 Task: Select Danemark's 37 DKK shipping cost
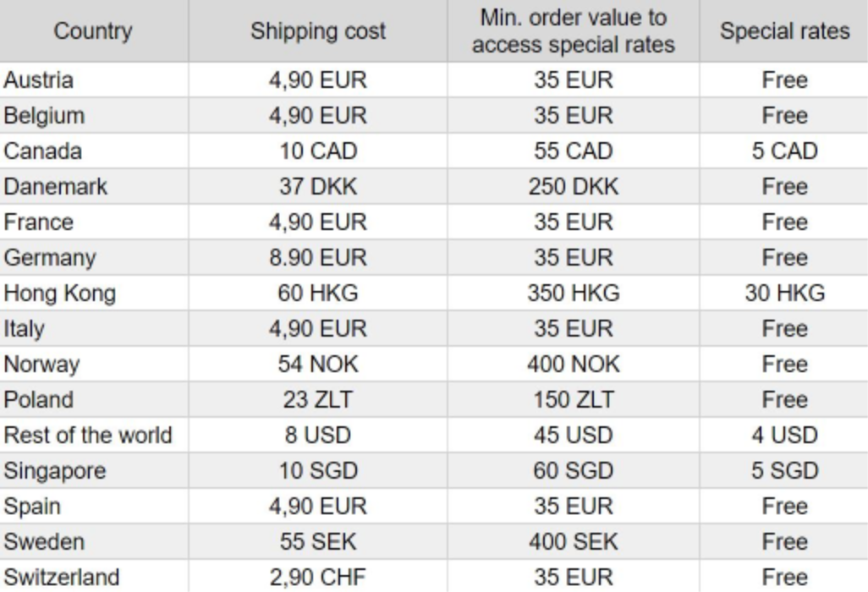coord(318,187)
